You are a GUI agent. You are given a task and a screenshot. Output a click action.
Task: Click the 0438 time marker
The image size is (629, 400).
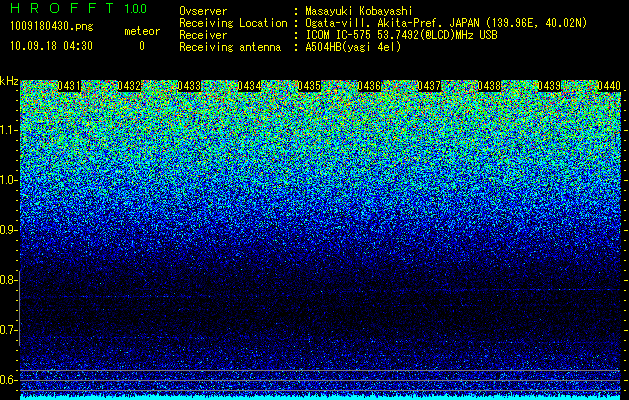pyautogui.click(x=489, y=86)
